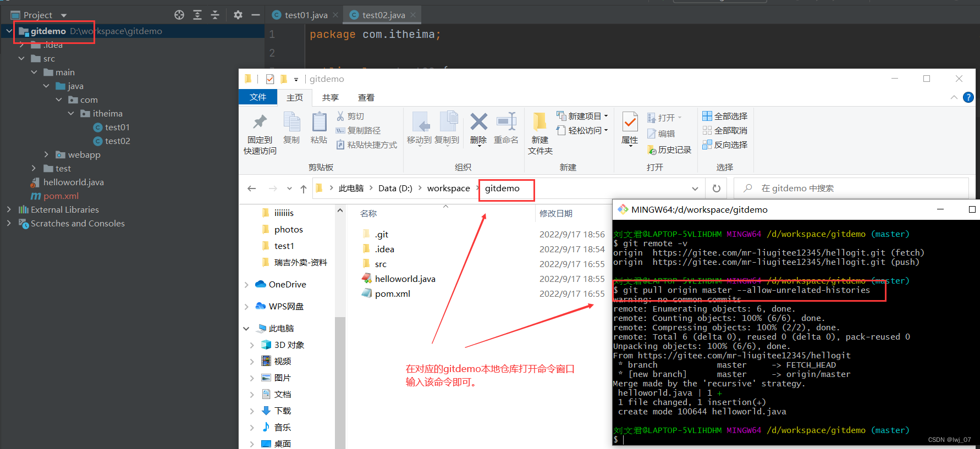Open the 文件 menu in Explorer
The image size is (980, 449).
[x=258, y=97]
